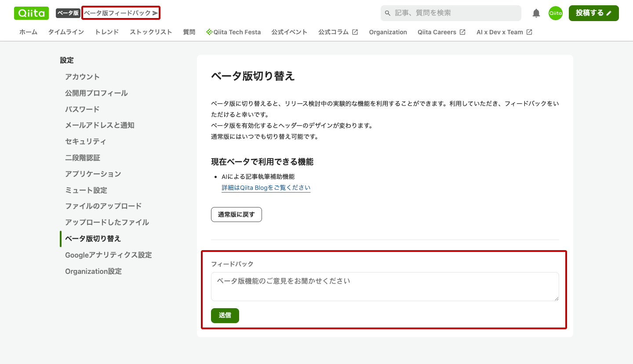Click the search magnifier icon
The image size is (633, 364).
click(x=388, y=13)
